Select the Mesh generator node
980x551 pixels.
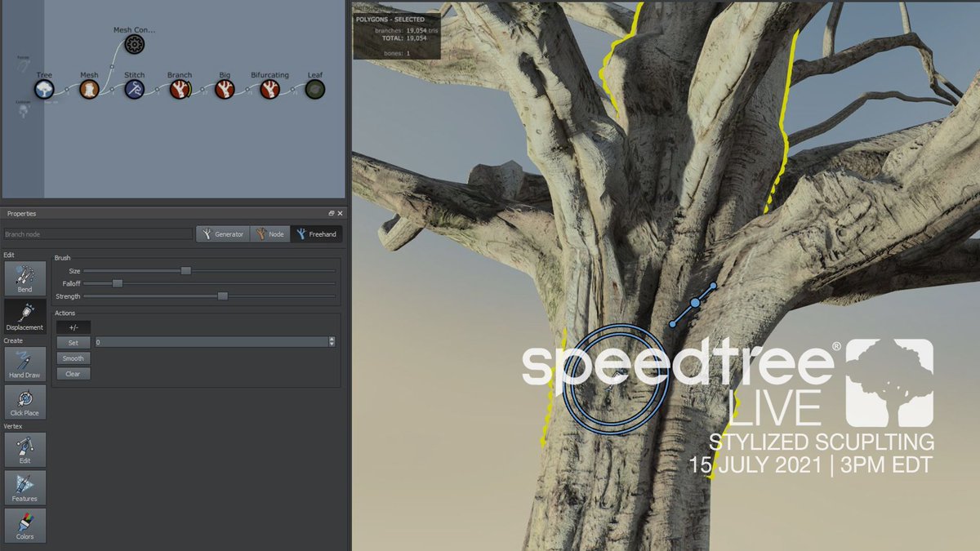(x=89, y=90)
